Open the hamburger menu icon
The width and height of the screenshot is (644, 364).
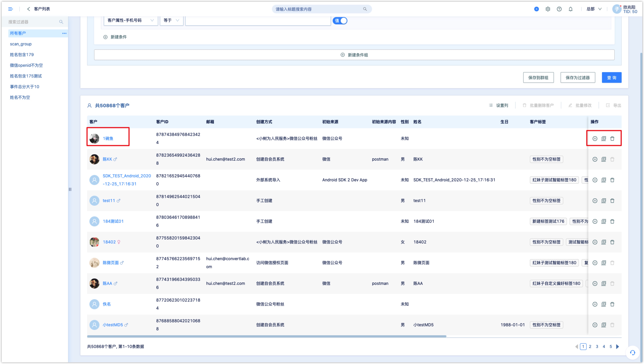(11, 9)
